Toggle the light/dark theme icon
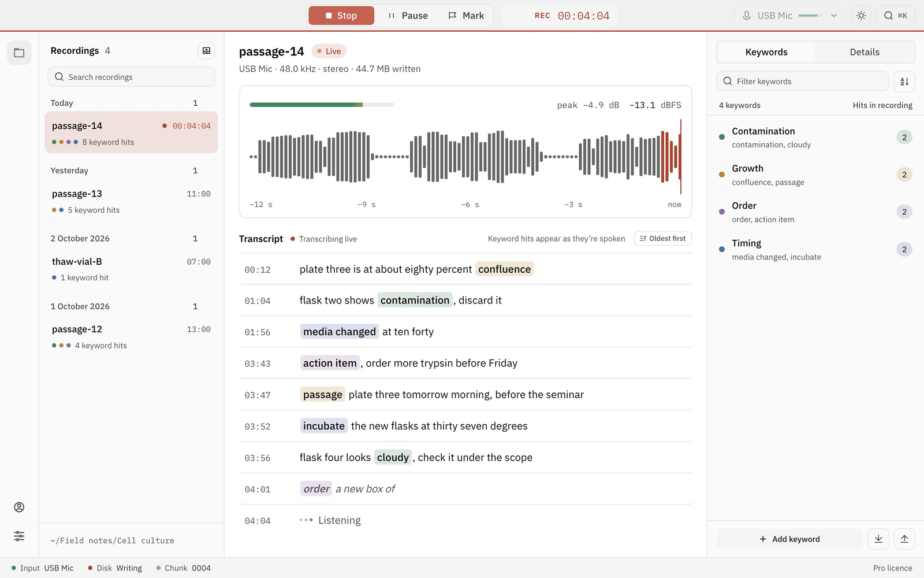The width and height of the screenshot is (924, 578). click(861, 16)
